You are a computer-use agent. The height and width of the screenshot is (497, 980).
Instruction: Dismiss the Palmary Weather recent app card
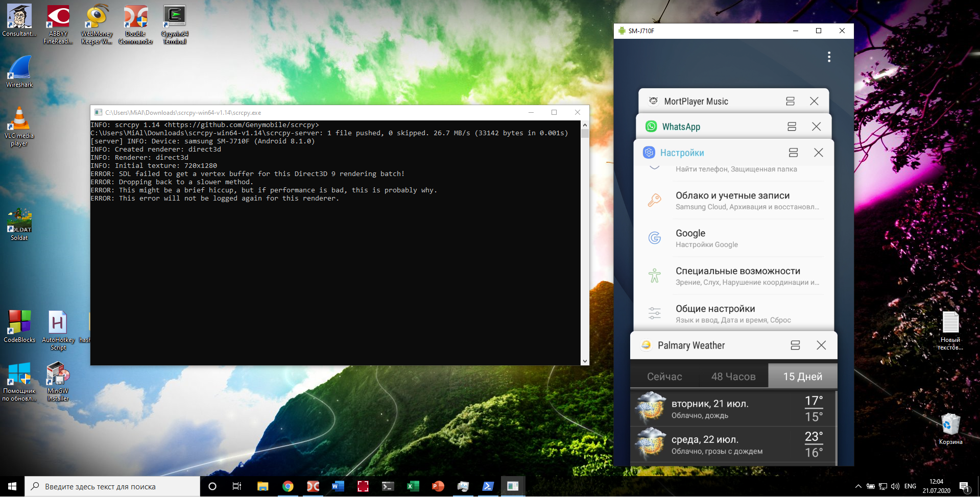pyautogui.click(x=821, y=345)
